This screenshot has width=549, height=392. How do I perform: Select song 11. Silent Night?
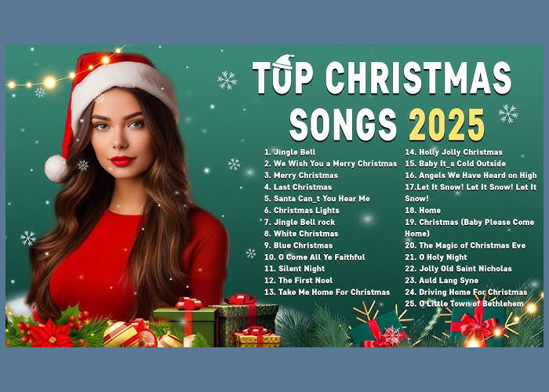click(294, 269)
